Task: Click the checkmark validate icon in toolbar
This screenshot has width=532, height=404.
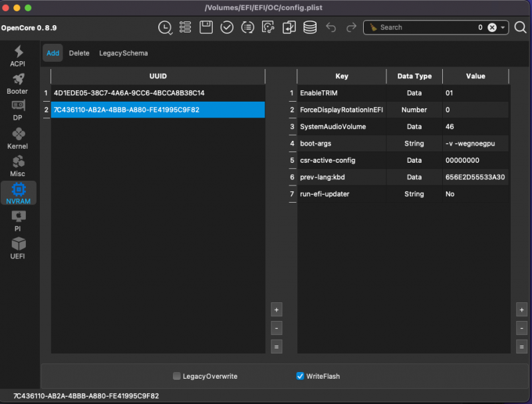Action: (x=227, y=27)
